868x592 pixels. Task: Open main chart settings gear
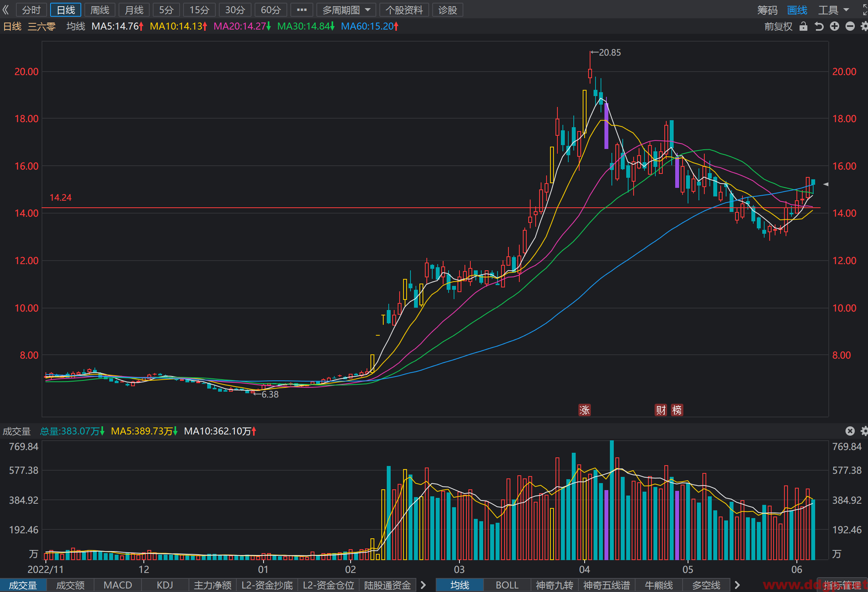(865, 26)
